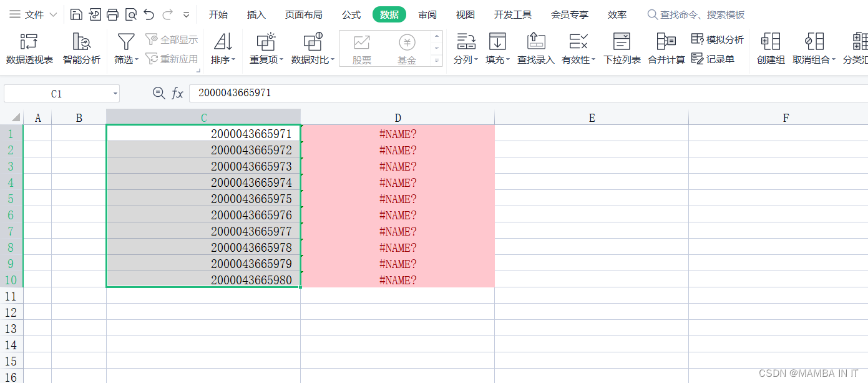Click the 重新应用 reapply button
The height and width of the screenshot is (383, 868).
point(172,59)
